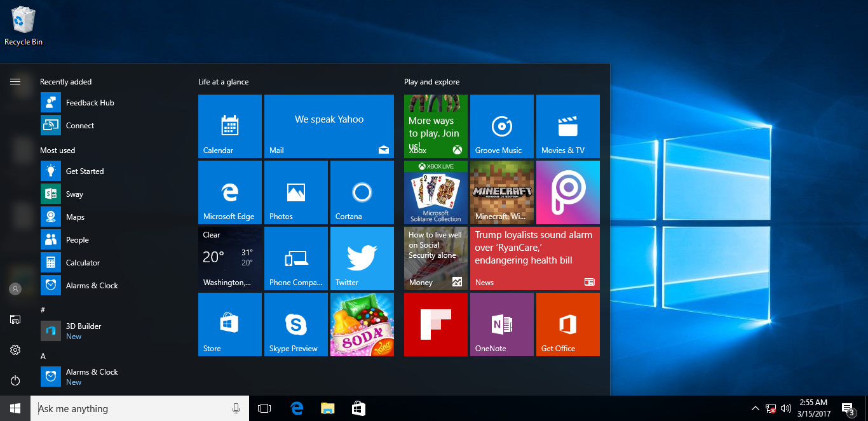Open Settings gear in Start sidebar

15,350
